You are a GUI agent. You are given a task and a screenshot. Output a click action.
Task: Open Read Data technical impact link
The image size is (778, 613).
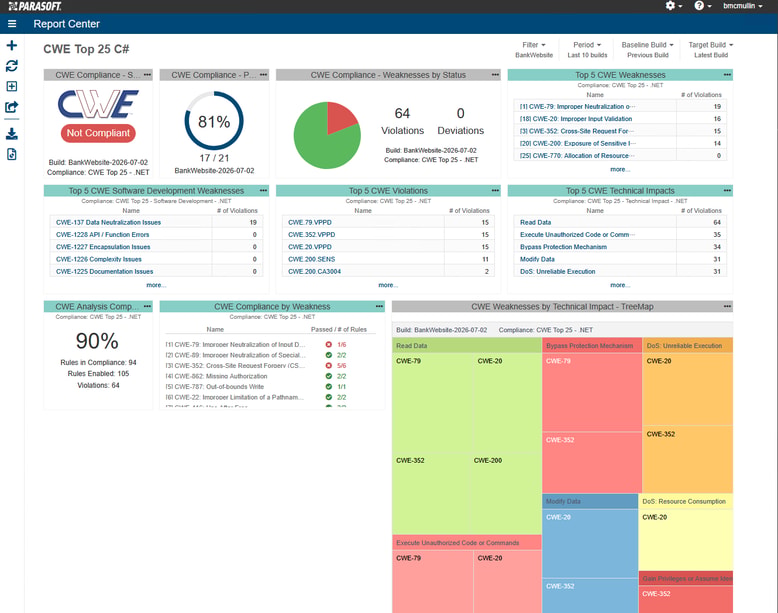click(535, 222)
